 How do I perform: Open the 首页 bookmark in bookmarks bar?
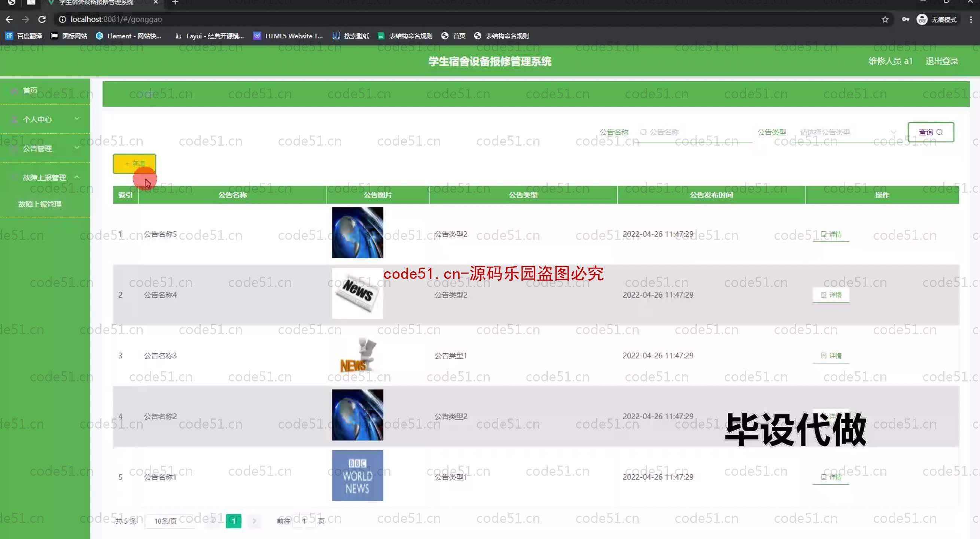tap(453, 36)
